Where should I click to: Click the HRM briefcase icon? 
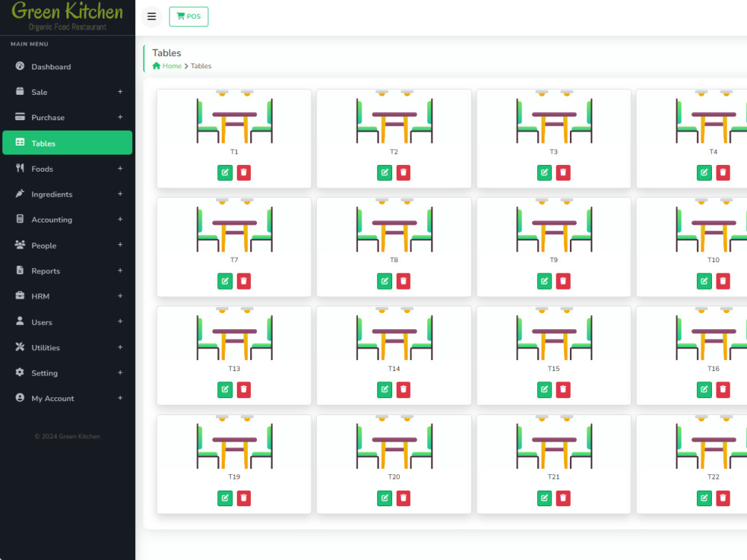tap(19, 295)
